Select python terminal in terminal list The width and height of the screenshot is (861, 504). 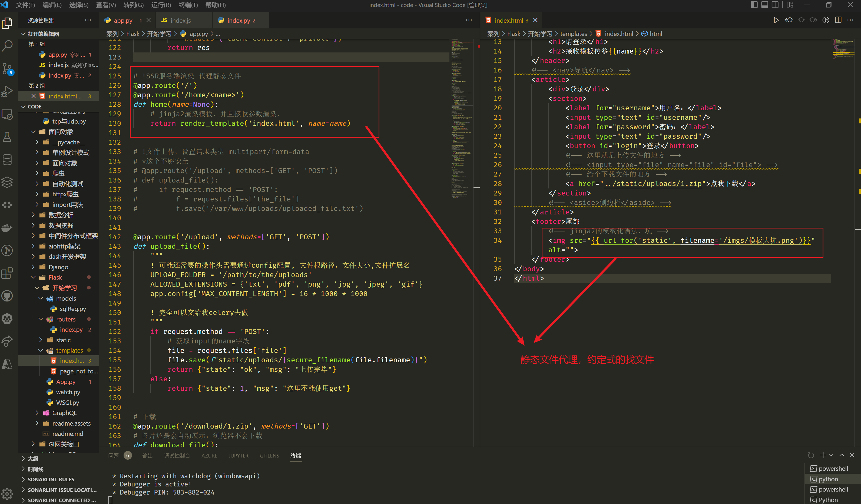[x=828, y=479]
